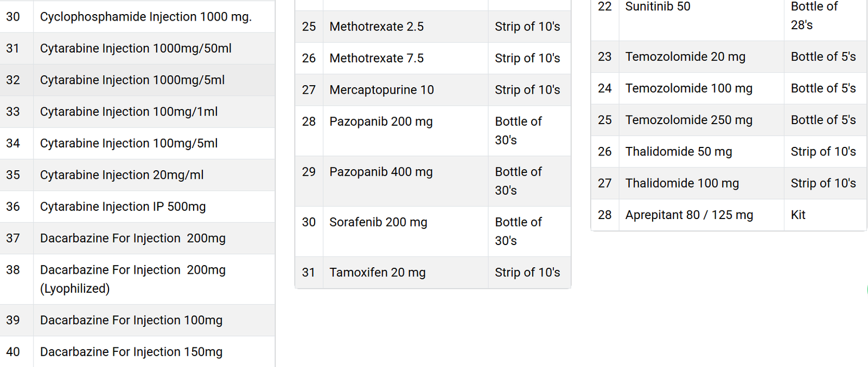Viewport: 868px width, 367px height.
Task: Click Pazopanib 200 mg product cell
Action: coord(405,131)
